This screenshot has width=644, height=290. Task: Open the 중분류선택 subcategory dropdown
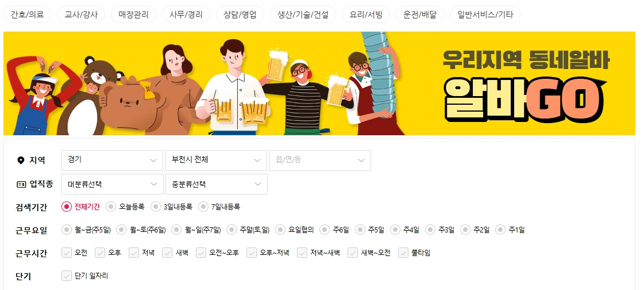[x=216, y=184]
